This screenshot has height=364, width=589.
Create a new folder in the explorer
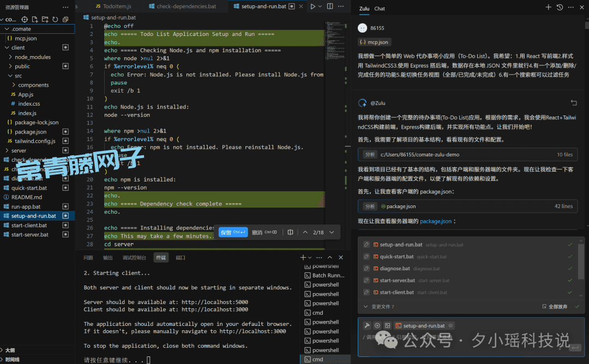tap(45, 20)
